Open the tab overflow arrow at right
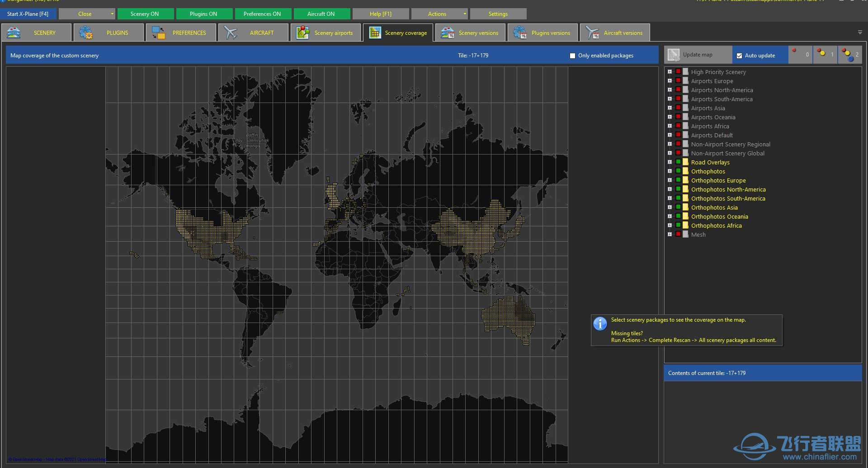868x468 pixels. 860,33
